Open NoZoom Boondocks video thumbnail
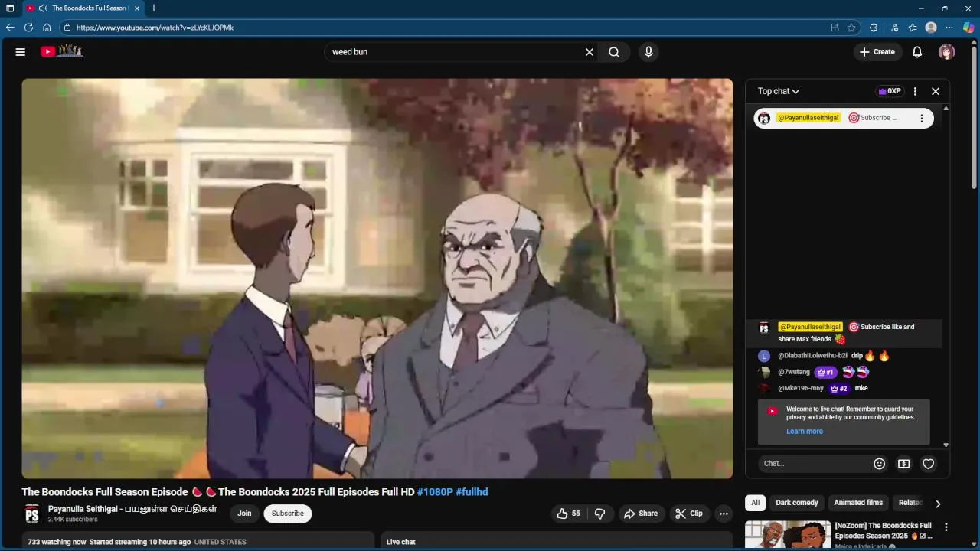The image size is (980, 551). click(788, 535)
